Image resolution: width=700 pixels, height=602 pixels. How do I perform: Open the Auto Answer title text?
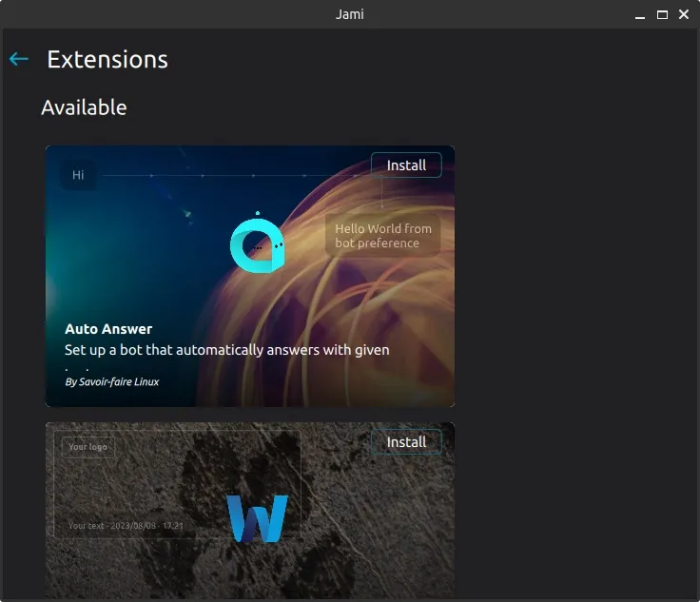[108, 329]
